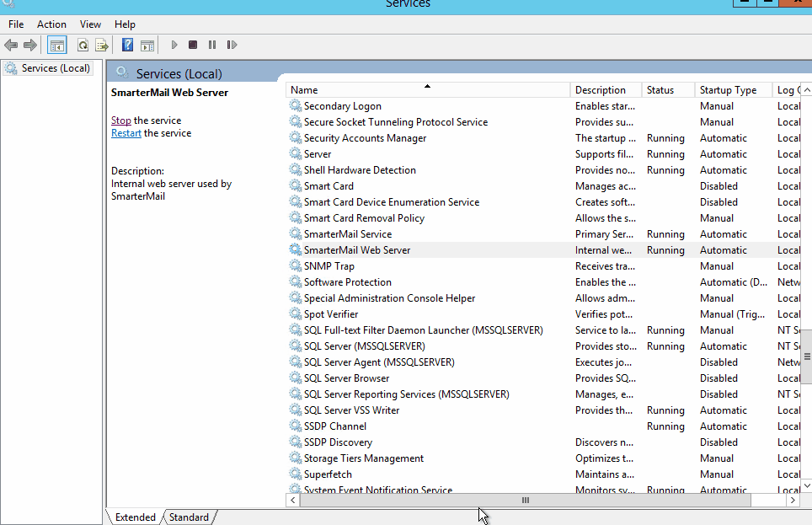Click the Restart the service link
The image size is (812, 525).
126,133
